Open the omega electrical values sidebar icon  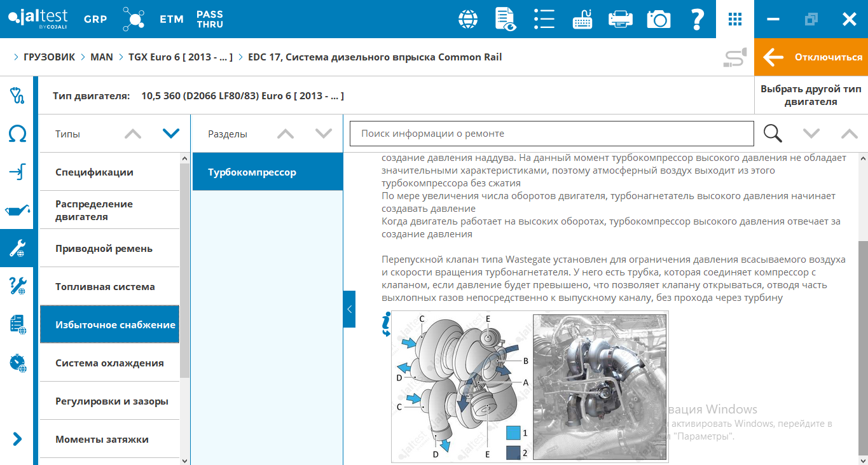17,134
